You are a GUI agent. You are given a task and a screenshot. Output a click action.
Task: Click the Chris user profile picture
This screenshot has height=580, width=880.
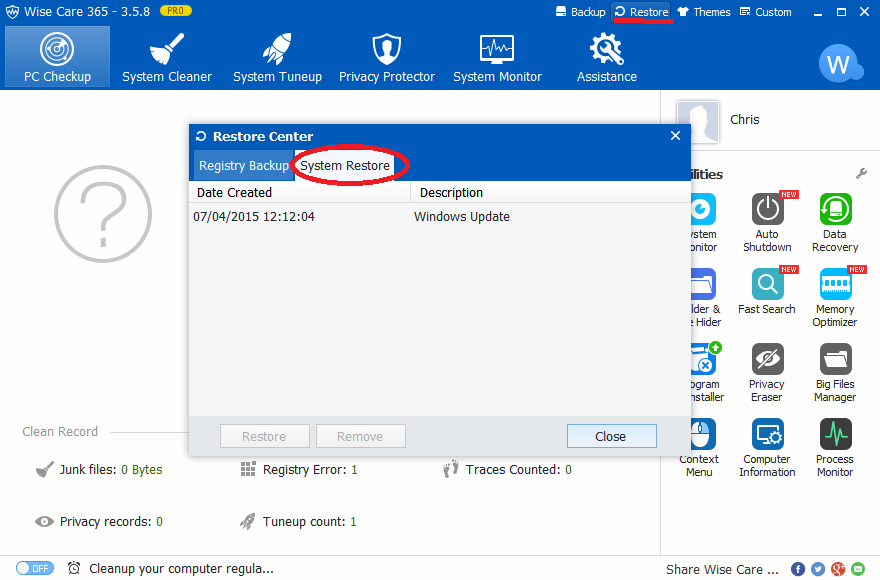tap(698, 121)
